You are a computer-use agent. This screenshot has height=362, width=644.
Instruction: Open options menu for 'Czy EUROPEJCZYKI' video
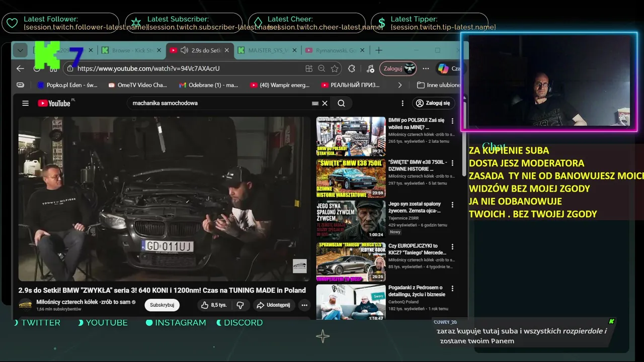coord(452,247)
